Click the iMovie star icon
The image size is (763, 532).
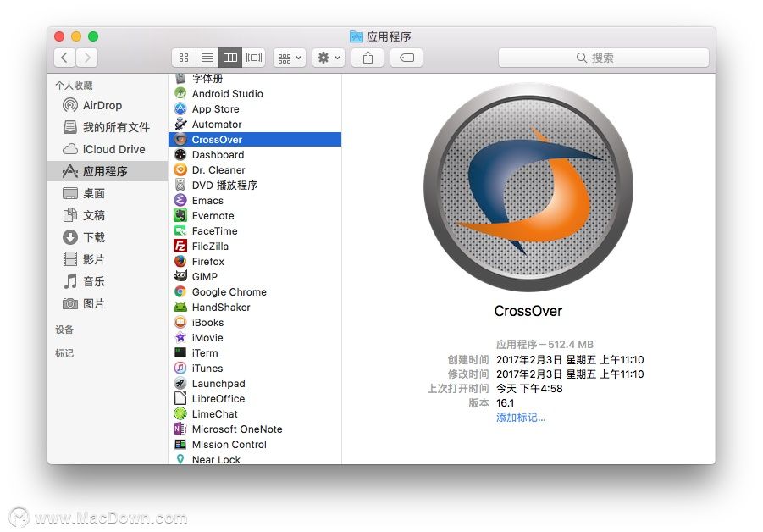tap(180, 337)
